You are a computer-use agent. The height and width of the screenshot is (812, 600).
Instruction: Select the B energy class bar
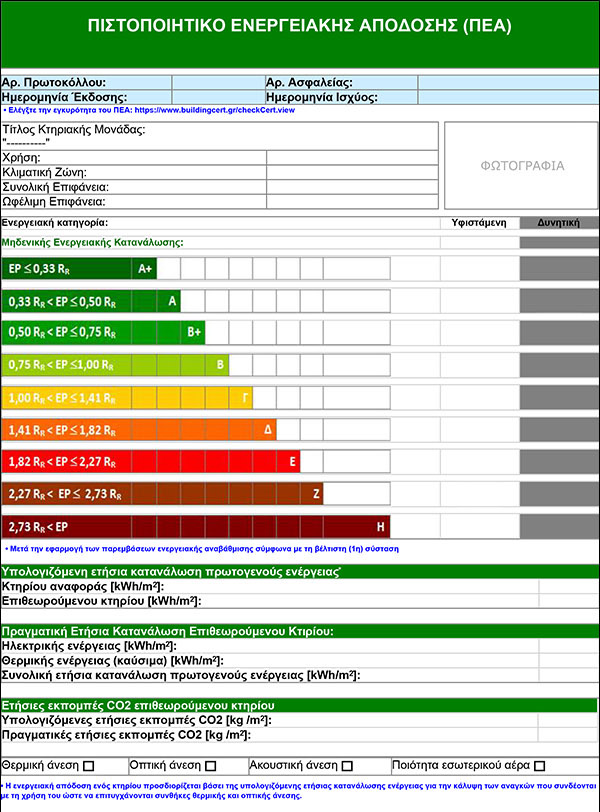pyautogui.click(x=115, y=365)
